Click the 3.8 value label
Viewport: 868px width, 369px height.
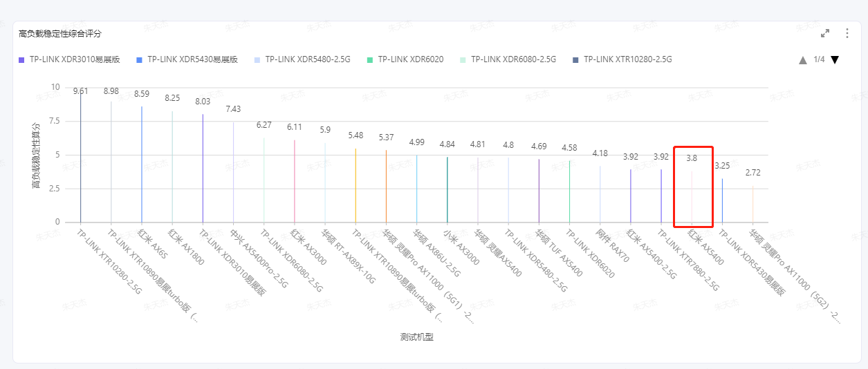tap(692, 158)
